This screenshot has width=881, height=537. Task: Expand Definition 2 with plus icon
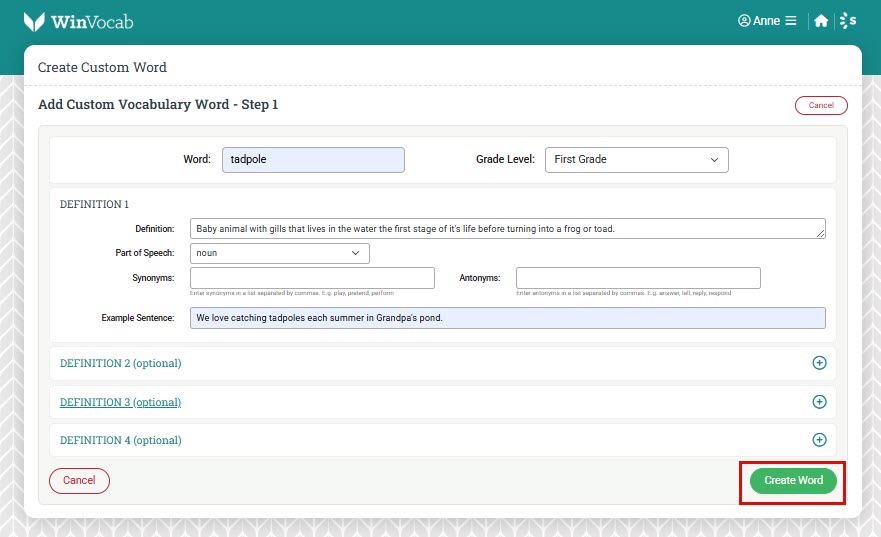(x=819, y=363)
